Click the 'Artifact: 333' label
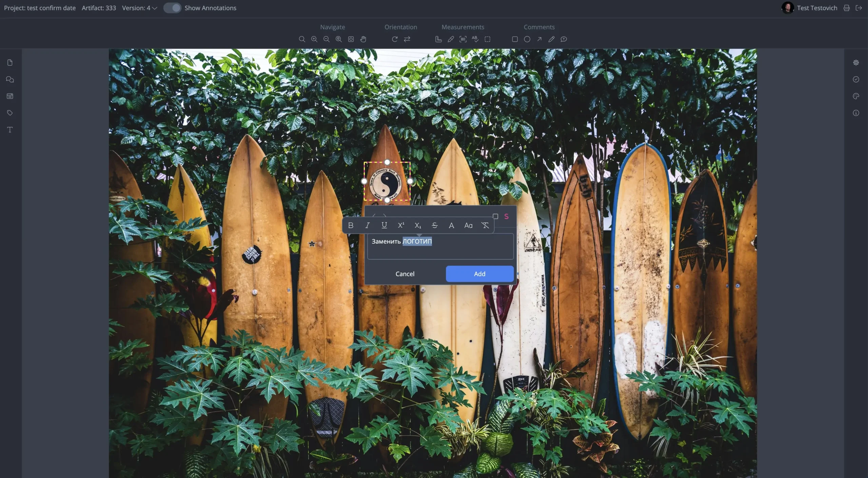 pos(99,8)
